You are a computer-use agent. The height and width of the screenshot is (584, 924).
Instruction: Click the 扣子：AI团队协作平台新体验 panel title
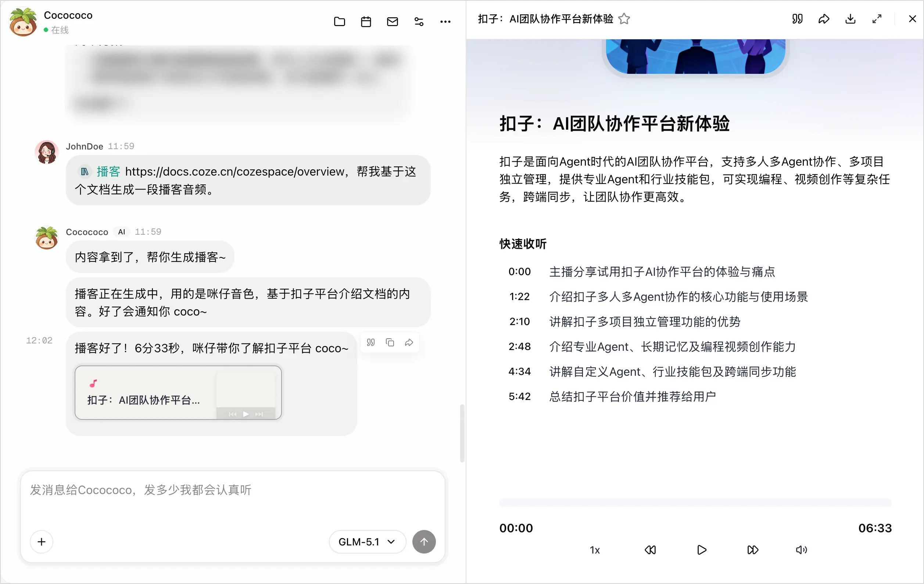(x=545, y=19)
